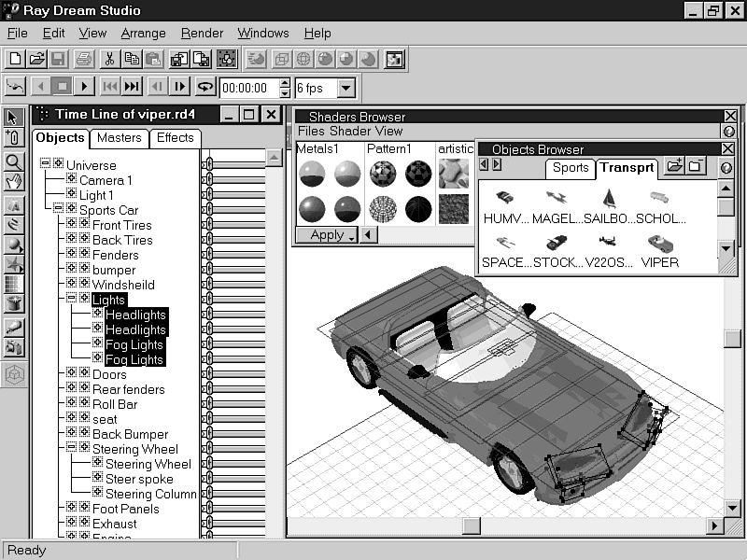Click the play button in animation controls

[84, 87]
